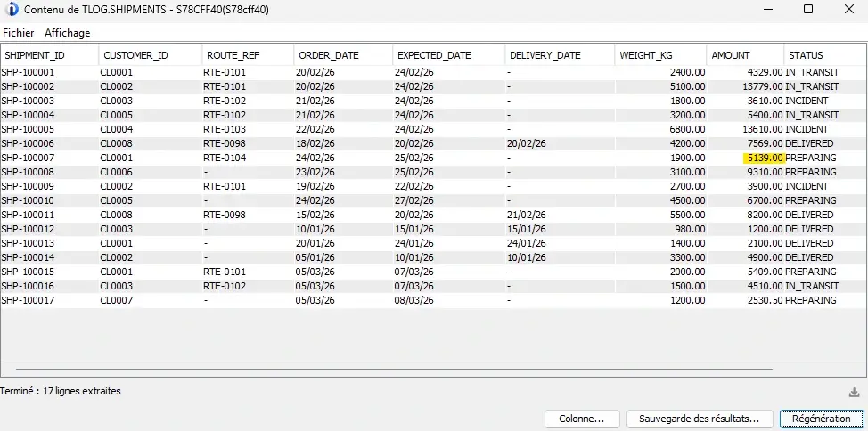Select the ROUTE_REF column header

(248, 55)
